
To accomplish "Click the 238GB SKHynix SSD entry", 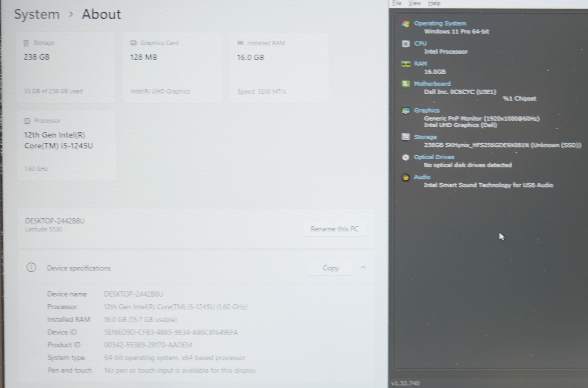I will (502, 145).
